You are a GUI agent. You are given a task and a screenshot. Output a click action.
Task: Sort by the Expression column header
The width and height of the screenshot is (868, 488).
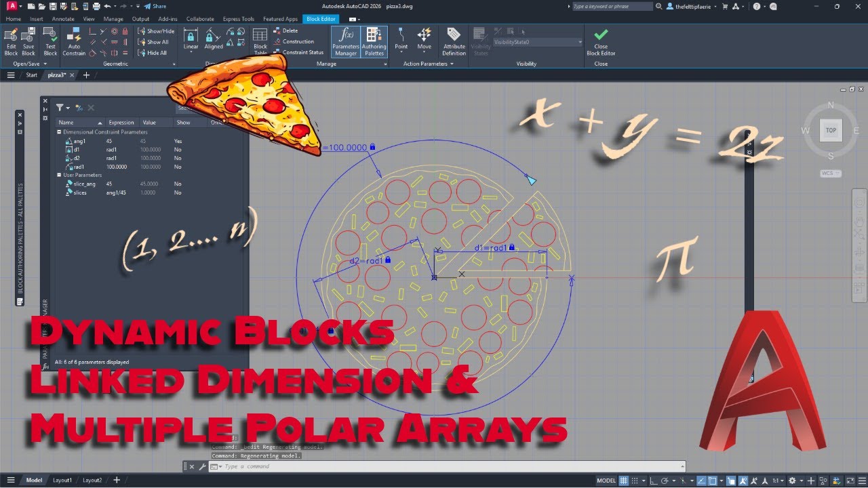coord(121,123)
